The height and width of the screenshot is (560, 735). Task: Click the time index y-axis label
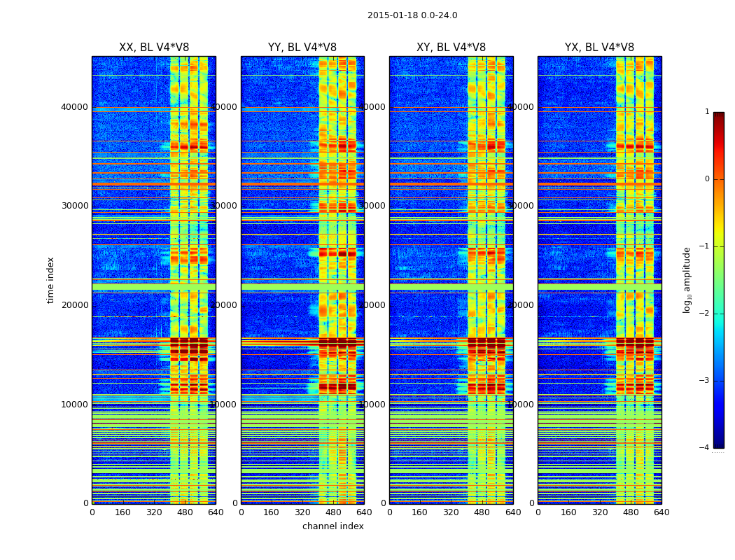[x=50, y=280]
